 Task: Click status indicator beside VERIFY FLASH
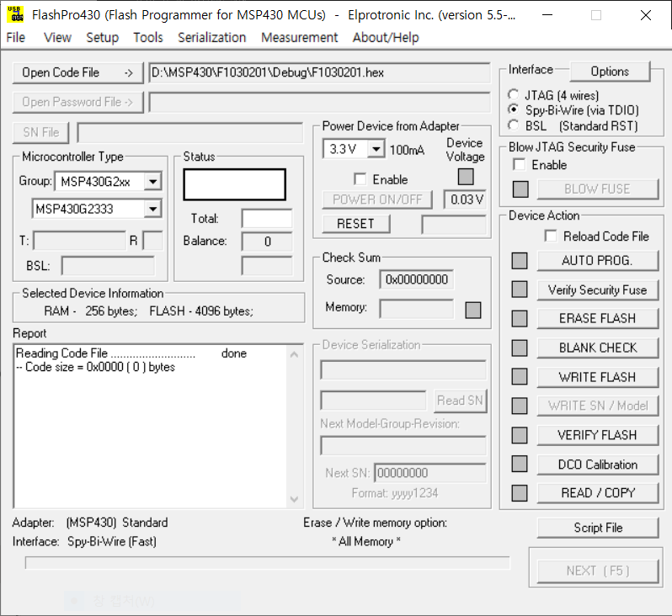click(x=520, y=435)
